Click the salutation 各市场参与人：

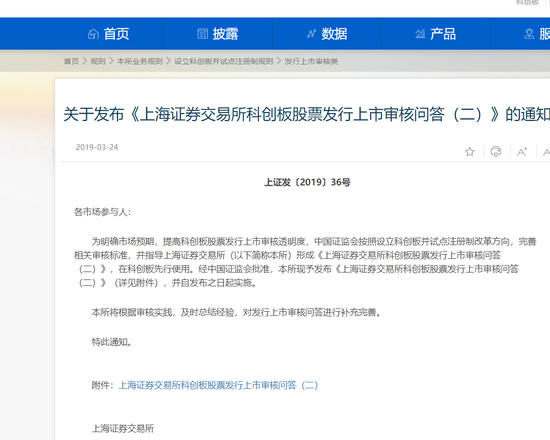[x=102, y=212]
